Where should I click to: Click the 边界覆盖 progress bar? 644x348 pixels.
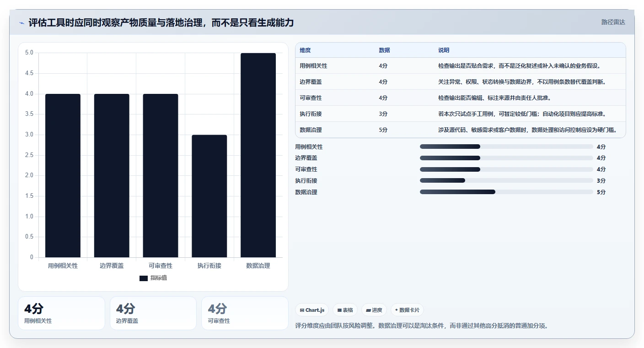[x=506, y=158]
